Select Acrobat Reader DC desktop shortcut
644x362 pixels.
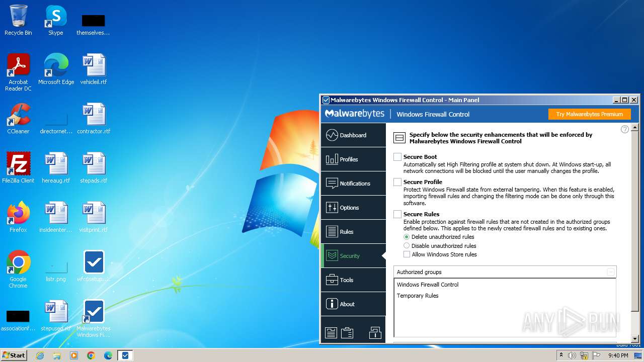[18, 73]
